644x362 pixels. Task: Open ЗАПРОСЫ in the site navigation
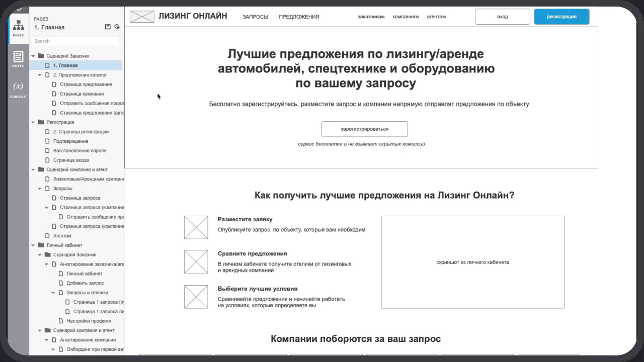pos(255,17)
